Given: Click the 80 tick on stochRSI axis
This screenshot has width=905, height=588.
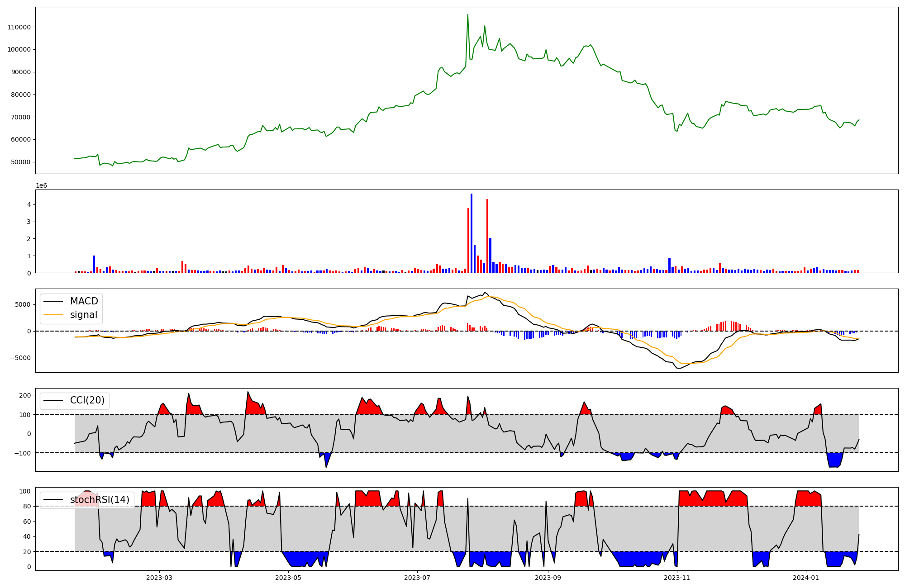Looking at the screenshot, I should tap(27, 506).
